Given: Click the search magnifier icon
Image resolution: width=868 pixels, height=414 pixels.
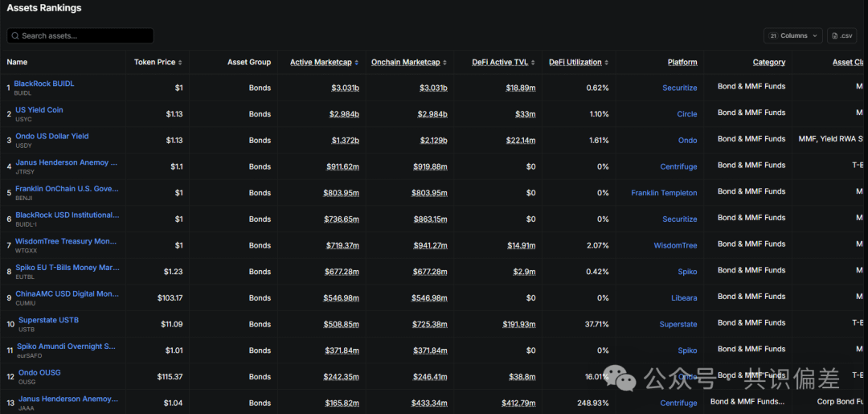Looking at the screenshot, I should (15, 36).
